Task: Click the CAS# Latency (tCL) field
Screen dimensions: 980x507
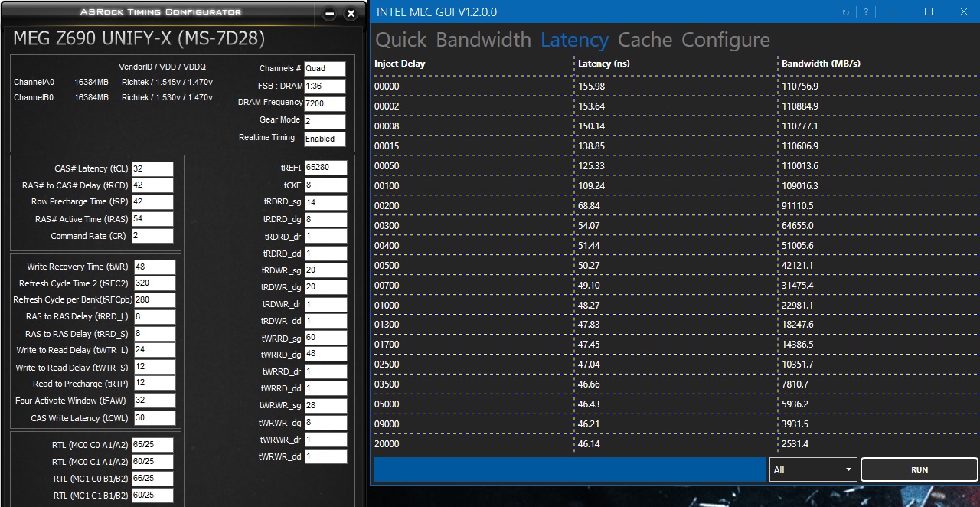Action: pyautogui.click(x=152, y=169)
